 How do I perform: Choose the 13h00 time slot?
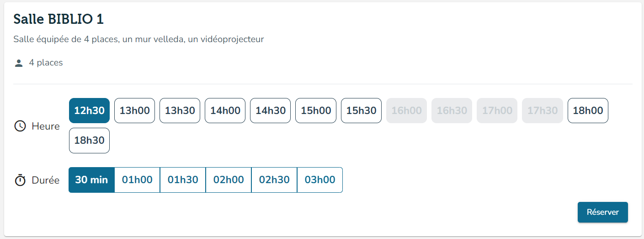(134, 110)
